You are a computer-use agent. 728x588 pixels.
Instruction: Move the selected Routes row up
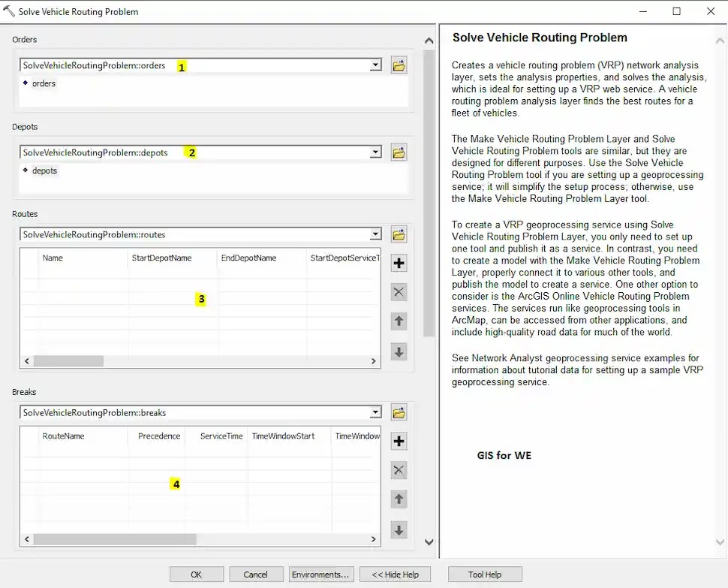pyautogui.click(x=399, y=321)
